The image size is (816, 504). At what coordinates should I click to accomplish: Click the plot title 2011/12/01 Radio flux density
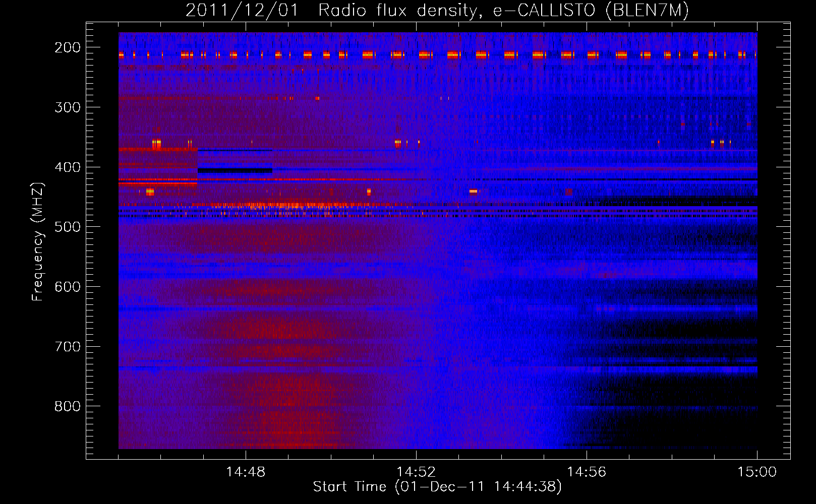437,11
